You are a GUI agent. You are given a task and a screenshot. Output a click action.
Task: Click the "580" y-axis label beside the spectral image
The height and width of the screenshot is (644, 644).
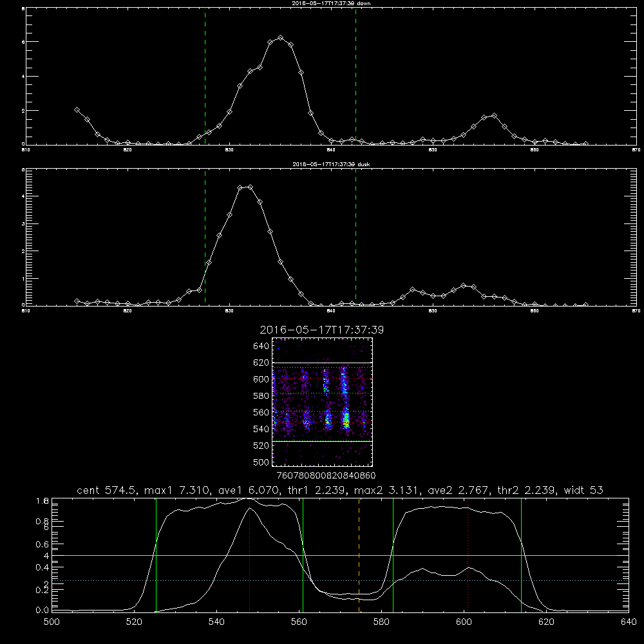(x=261, y=396)
